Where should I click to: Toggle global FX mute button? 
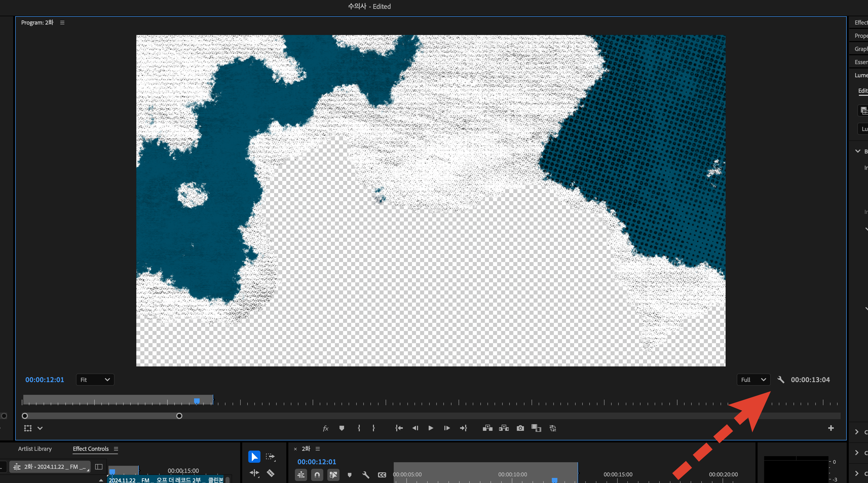[x=326, y=428]
